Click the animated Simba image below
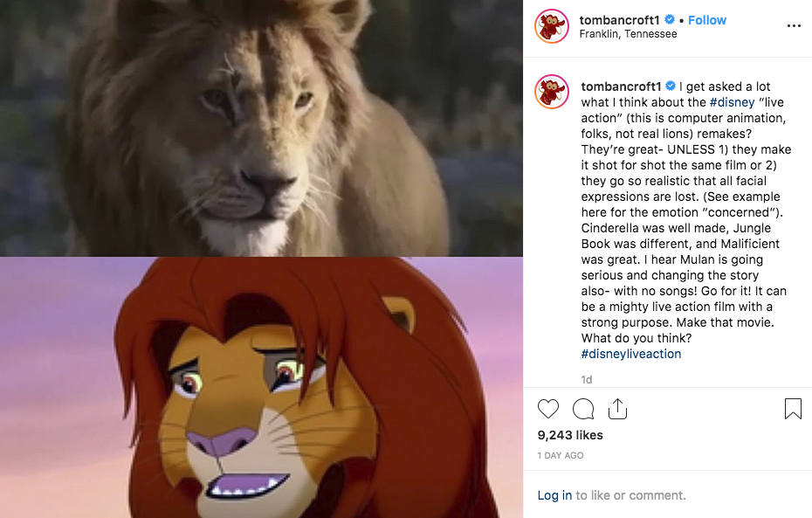812x518 pixels. click(262, 387)
